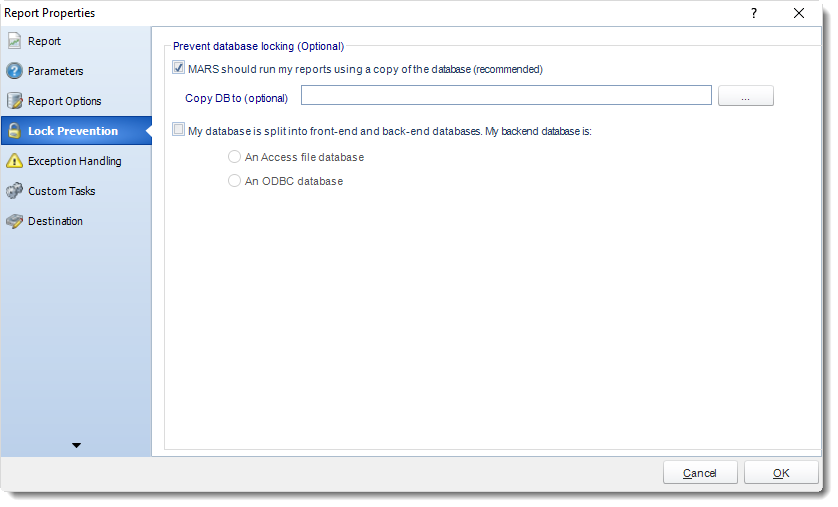Click 'Prevent database locking (Optional)' heading
838x507 pixels.
coord(259,46)
